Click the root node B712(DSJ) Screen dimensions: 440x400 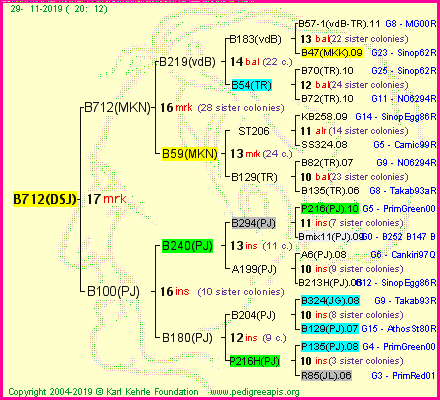click(x=45, y=199)
